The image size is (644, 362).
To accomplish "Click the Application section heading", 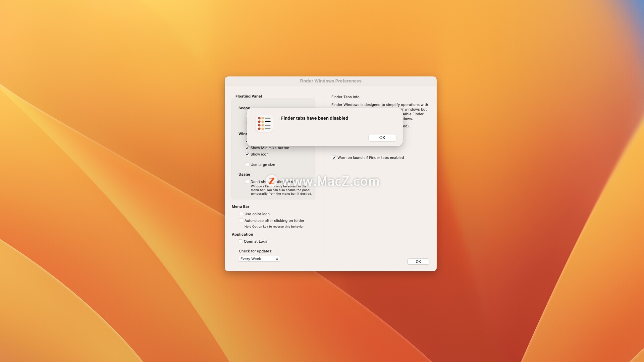I will click(242, 234).
